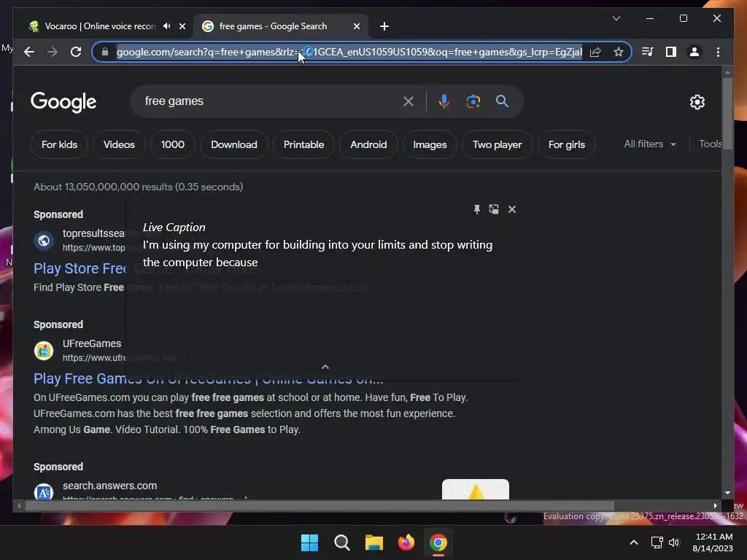Close the free games search tab
The width and height of the screenshot is (747, 560).
click(x=356, y=26)
